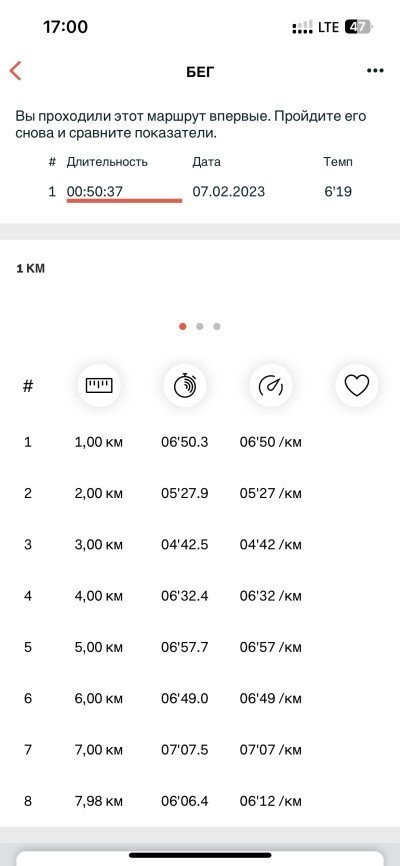400x866 pixels.
Task: Select the first red page indicator dot
Action: coord(182,326)
